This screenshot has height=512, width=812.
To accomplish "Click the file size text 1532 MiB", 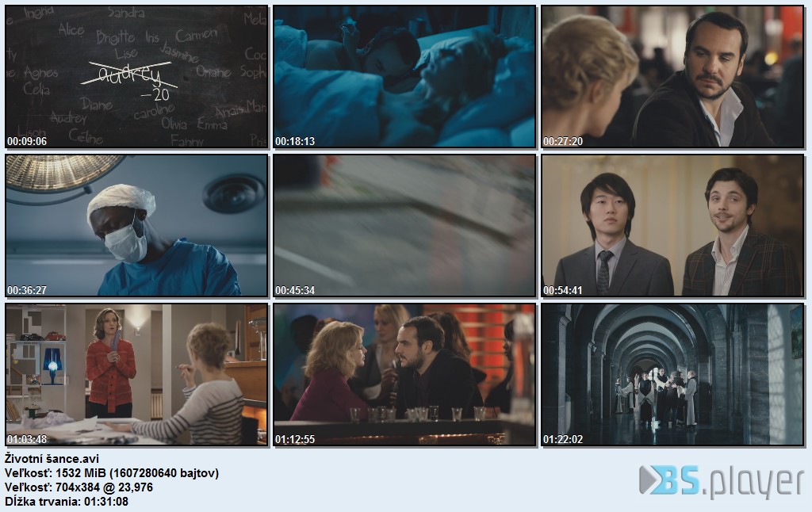I will coord(80,473).
